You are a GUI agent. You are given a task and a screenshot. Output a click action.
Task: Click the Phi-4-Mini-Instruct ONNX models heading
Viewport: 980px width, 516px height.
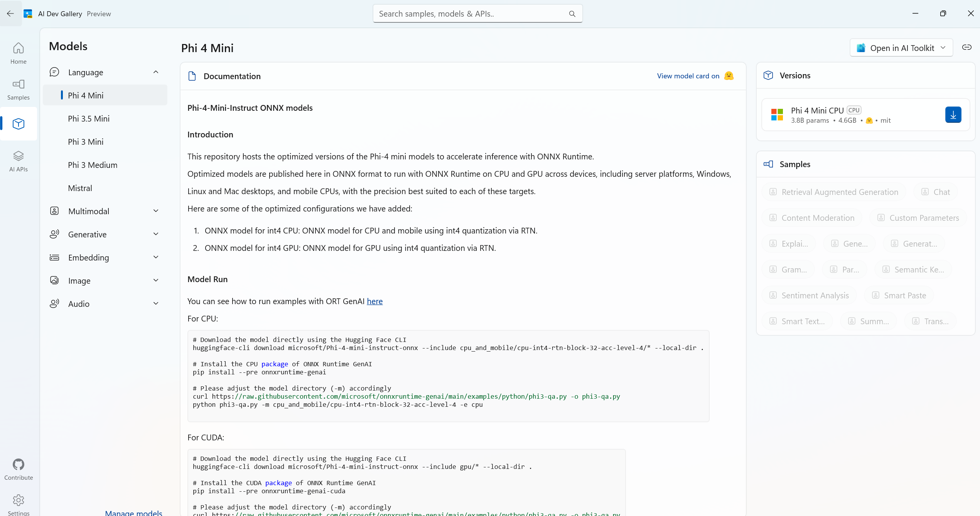click(250, 108)
